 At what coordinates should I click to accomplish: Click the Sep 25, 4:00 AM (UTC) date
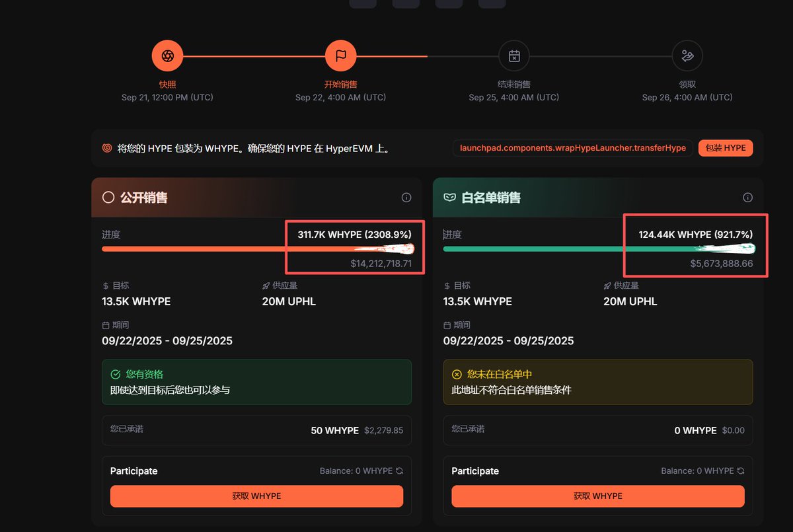(514, 97)
